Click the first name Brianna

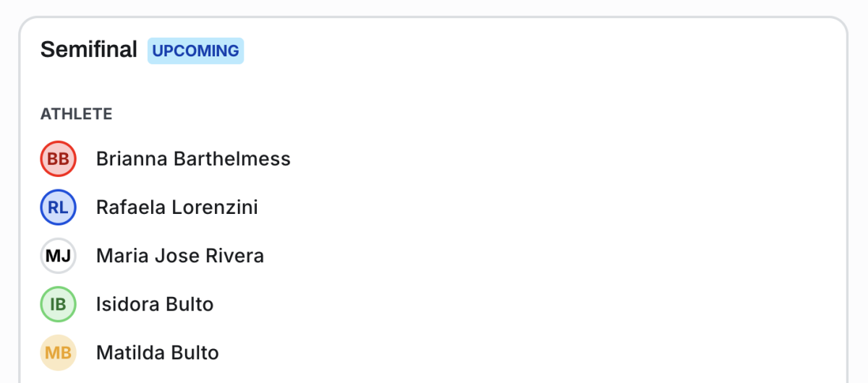[132, 159]
